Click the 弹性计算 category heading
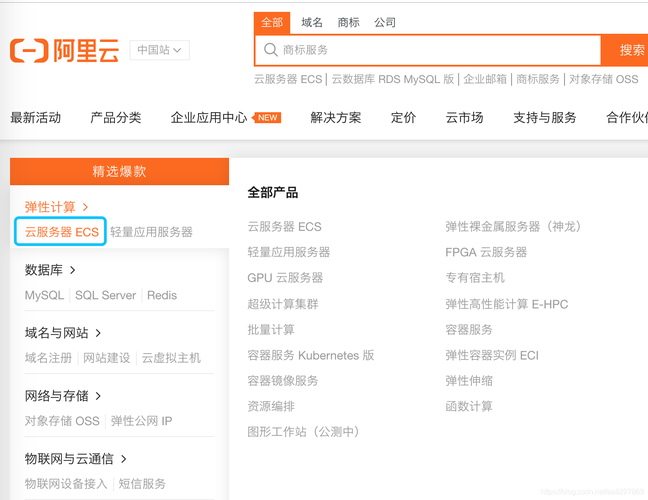The height and width of the screenshot is (500, 648). 50,207
